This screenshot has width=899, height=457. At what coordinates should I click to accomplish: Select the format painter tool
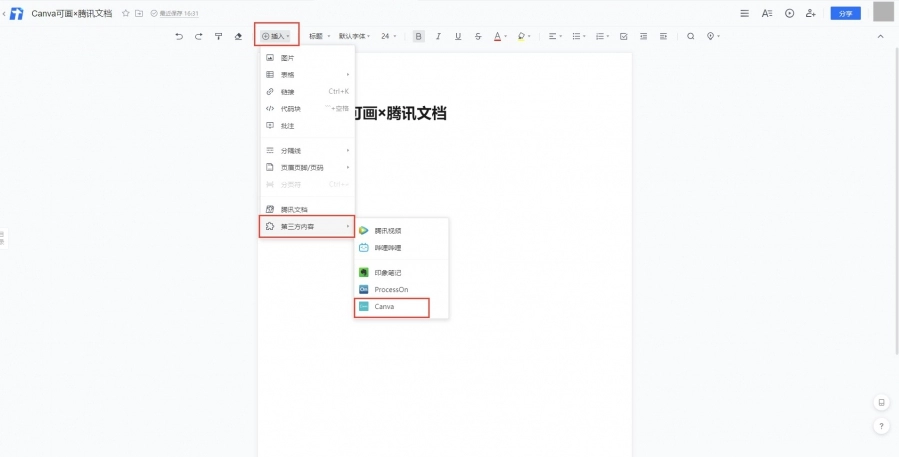pyautogui.click(x=218, y=36)
